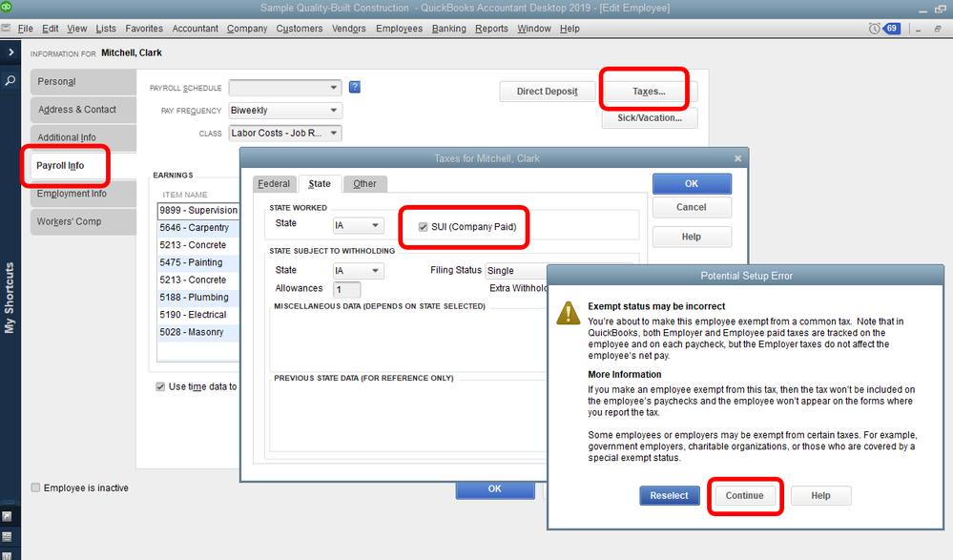Open the Lists menu
The image size is (953, 560).
tap(106, 29)
